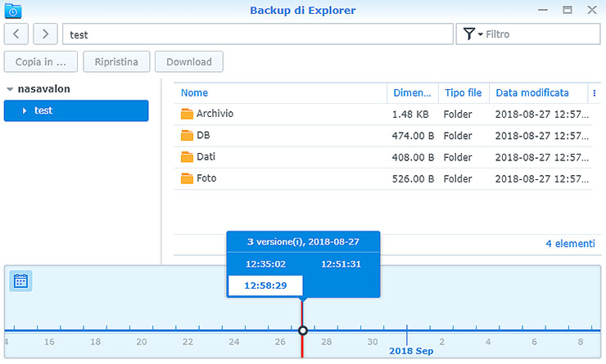Select the 12:35:02 backup version
The image size is (606, 364).
(x=265, y=264)
